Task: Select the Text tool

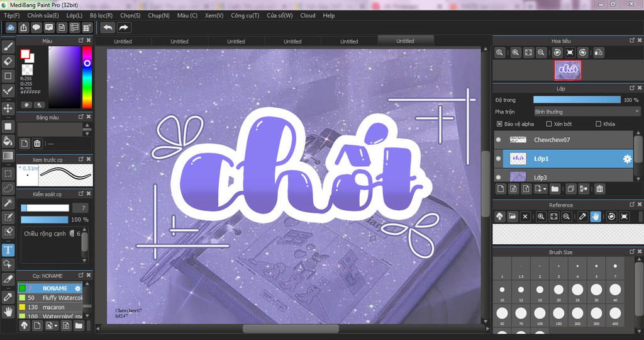Action: (8, 249)
